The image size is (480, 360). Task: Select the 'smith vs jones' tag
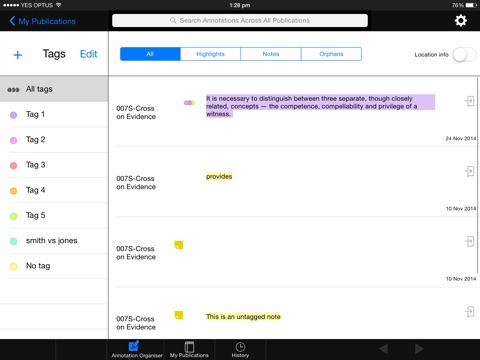pyautogui.click(x=54, y=241)
